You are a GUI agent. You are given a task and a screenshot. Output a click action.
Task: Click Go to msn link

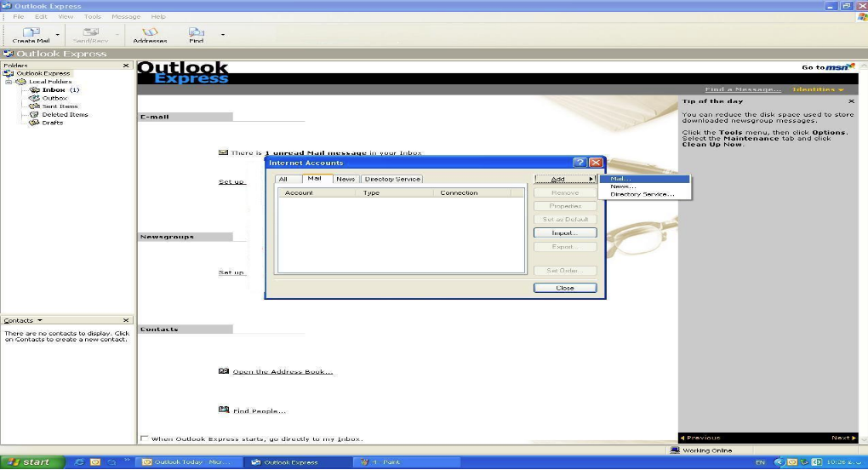[828, 67]
